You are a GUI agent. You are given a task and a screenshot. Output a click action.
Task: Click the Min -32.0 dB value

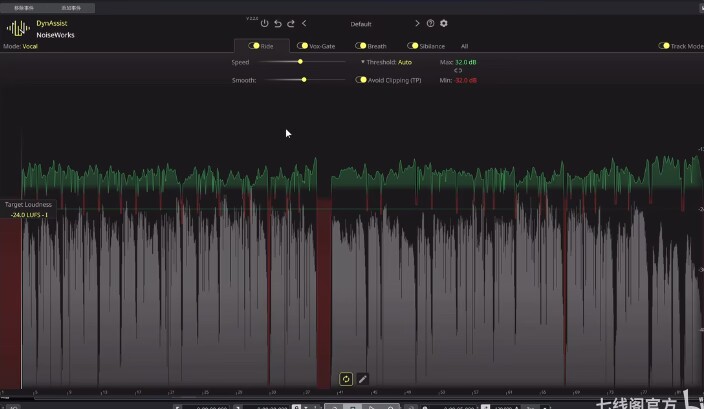pos(466,80)
